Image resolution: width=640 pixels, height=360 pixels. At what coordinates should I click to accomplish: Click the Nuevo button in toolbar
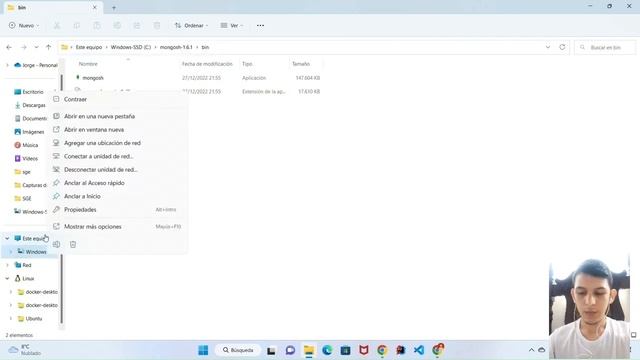click(24, 25)
